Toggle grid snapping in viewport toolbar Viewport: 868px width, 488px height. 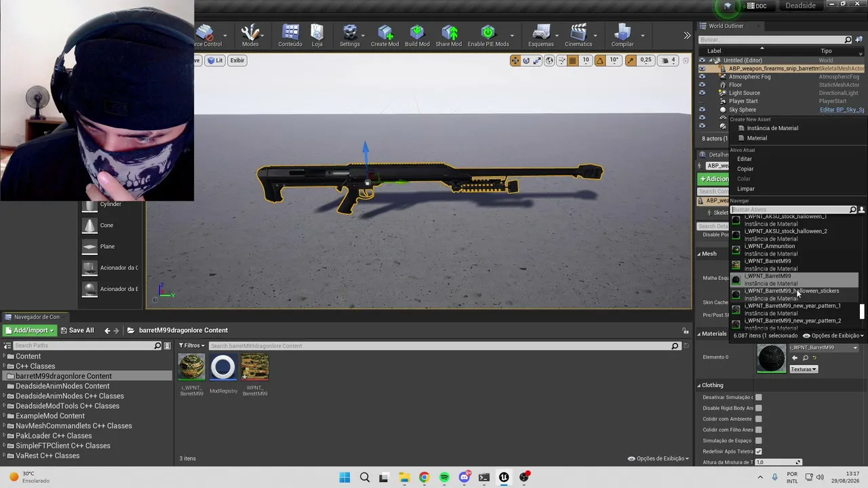point(572,60)
